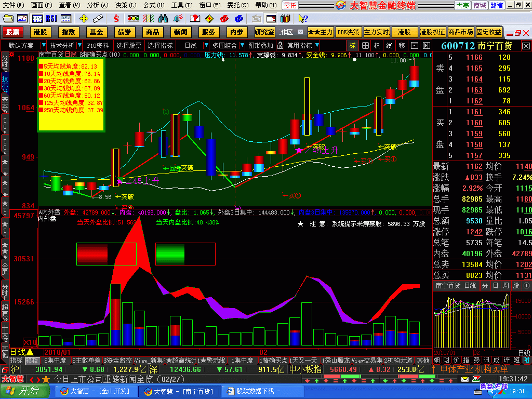532x399 pixels.
Task: Expand the 技术分析 dropdown arrow
Action: 79,45
